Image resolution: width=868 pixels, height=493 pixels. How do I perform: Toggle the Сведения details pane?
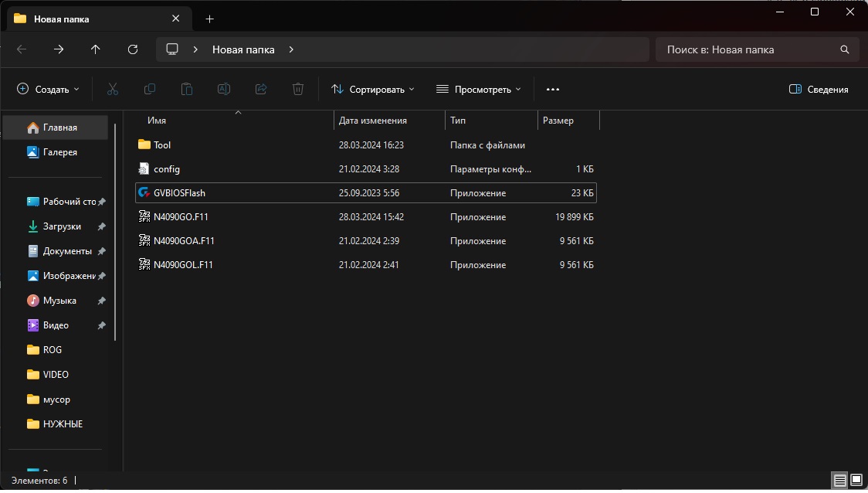tap(818, 89)
